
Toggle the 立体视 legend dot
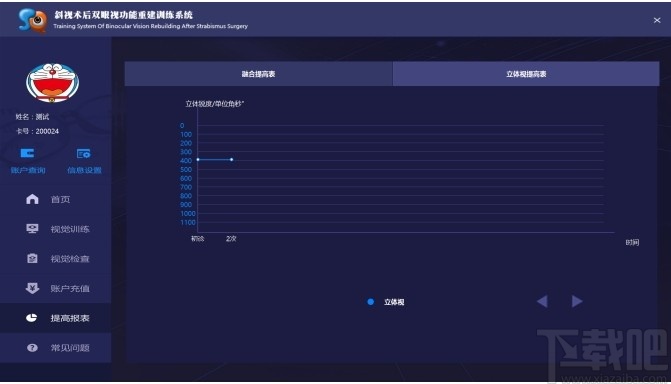point(371,302)
